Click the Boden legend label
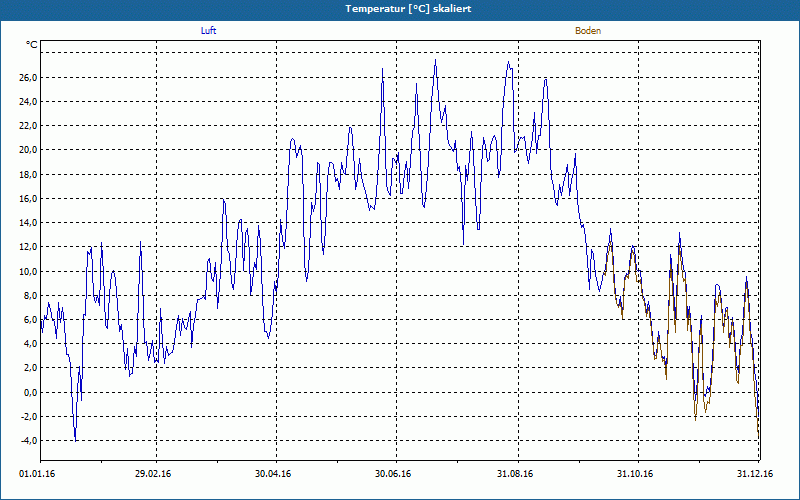800x500 pixels. [588, 31]
